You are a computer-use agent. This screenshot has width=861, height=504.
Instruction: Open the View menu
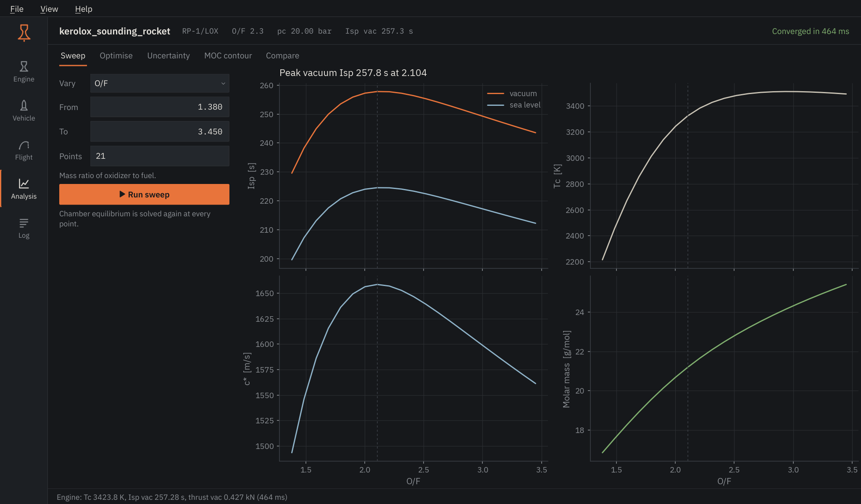click(49, 9)
